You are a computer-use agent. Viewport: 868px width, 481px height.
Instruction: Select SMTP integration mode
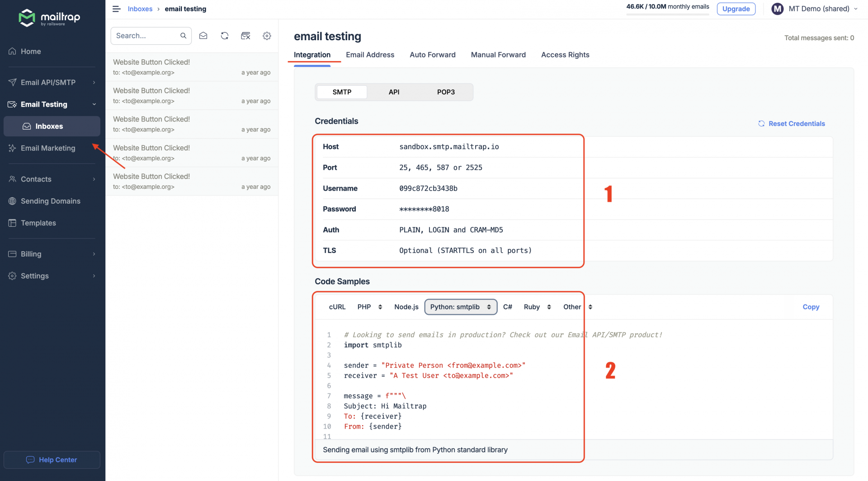click(342, 92)
